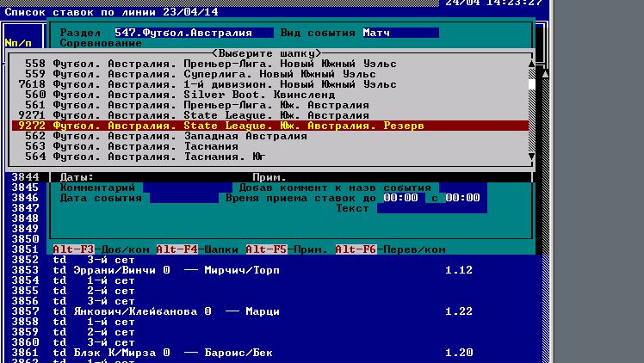Select list entry 9271 State League Юж. Австралия
The height and width of the screenshot is (363, 644).
point(269,115)
